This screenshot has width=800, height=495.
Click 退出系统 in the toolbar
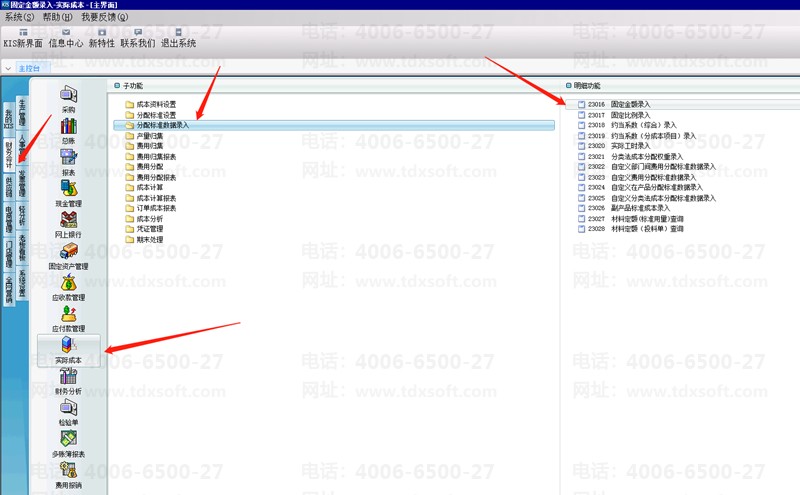tap(179, 38)
